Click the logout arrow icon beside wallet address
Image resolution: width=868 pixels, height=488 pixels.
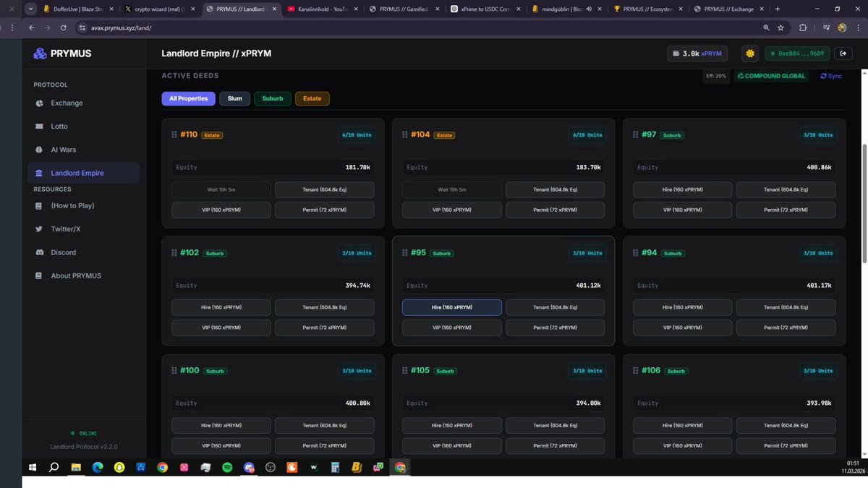(843, 53)
